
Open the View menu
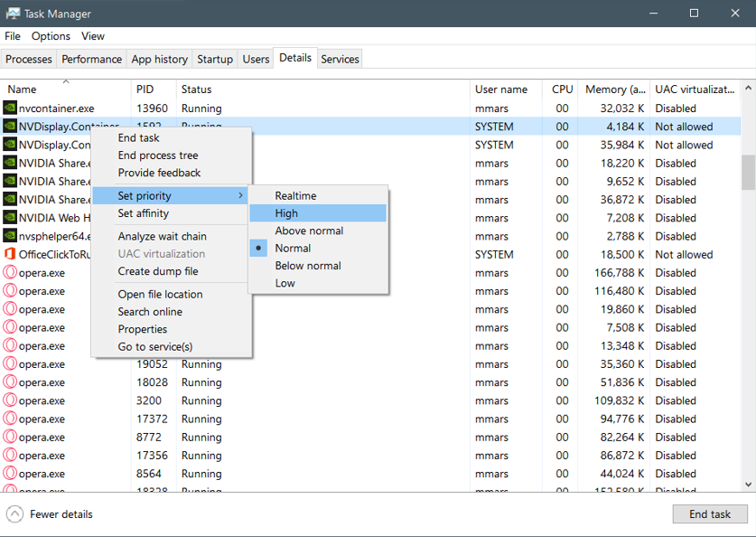pyautogui.click(x=92, y=36)
